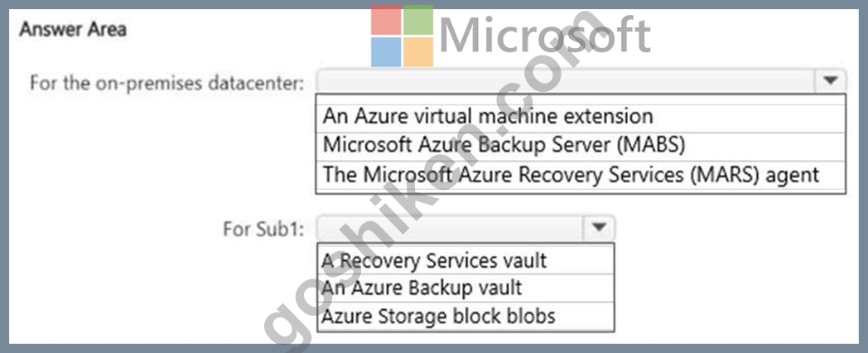Choose An Azure virtual machine extension
The image size is (868, 353).
(x=581, y=116)
